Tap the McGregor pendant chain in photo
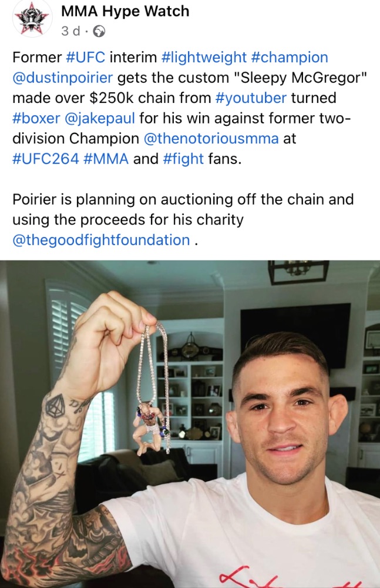This screenshot has height=588, width=380. [156, 388]
